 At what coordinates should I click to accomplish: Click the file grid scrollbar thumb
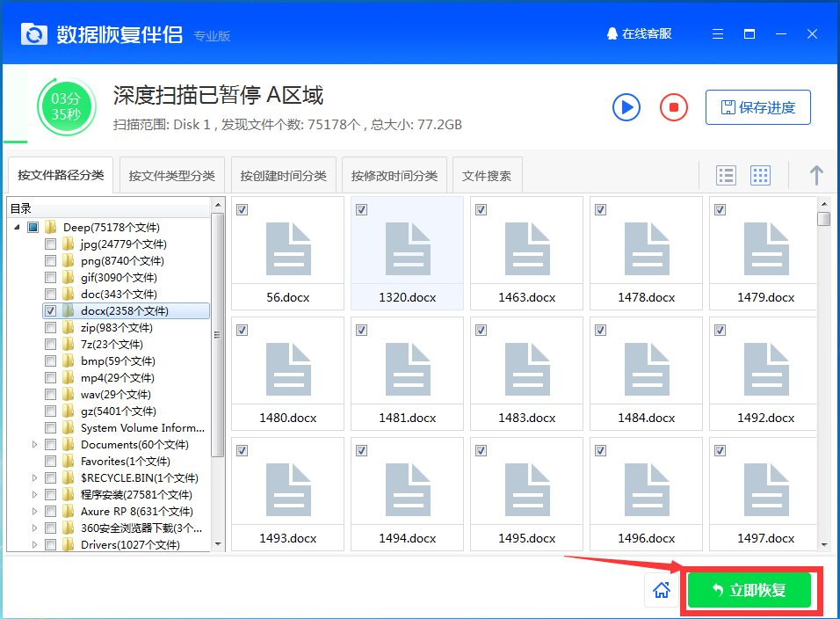pos(824,219)
